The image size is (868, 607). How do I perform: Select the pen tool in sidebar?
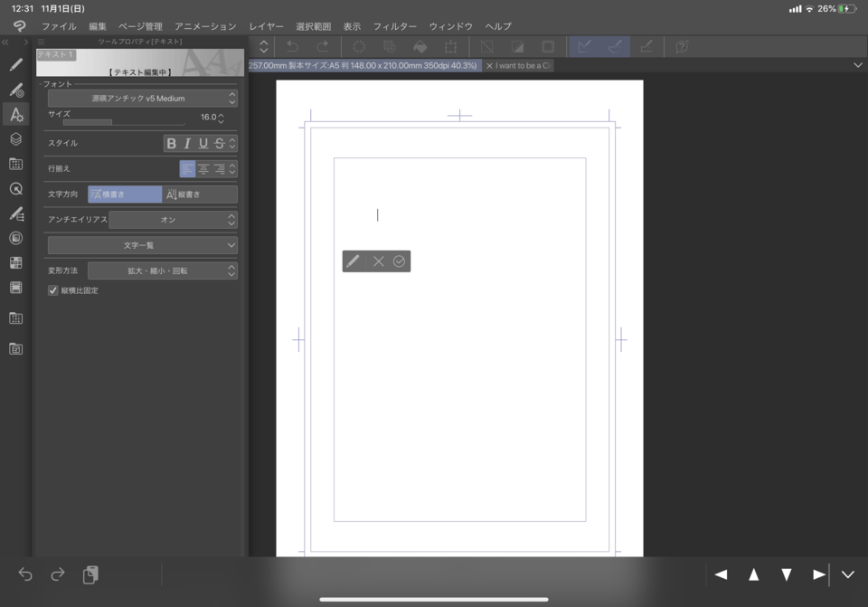tap(15, 65)
